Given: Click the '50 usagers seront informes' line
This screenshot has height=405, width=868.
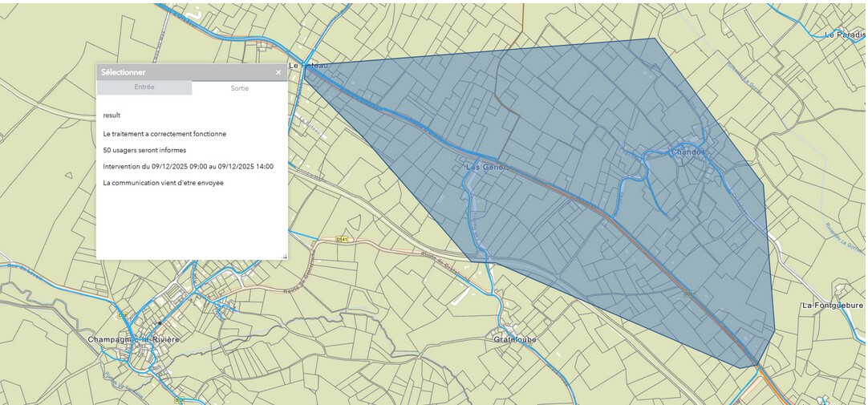Looking at the screenshot, I should pyautogui.click(x=144, y=150).
